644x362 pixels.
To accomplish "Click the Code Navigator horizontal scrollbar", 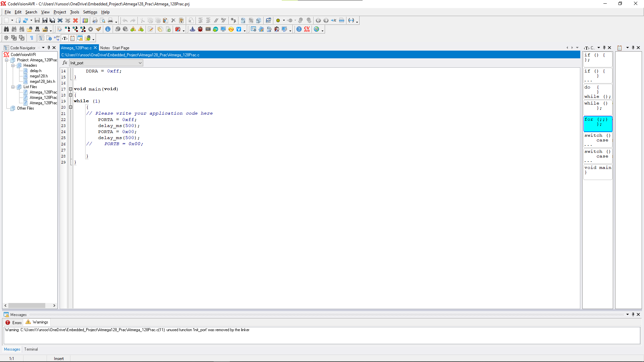I will 27,305.
